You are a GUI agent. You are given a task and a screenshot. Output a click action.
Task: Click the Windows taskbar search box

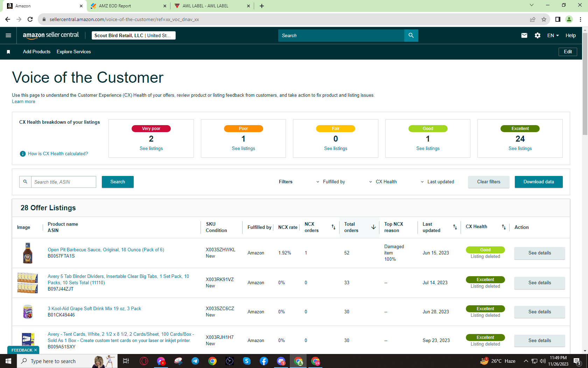66,361
